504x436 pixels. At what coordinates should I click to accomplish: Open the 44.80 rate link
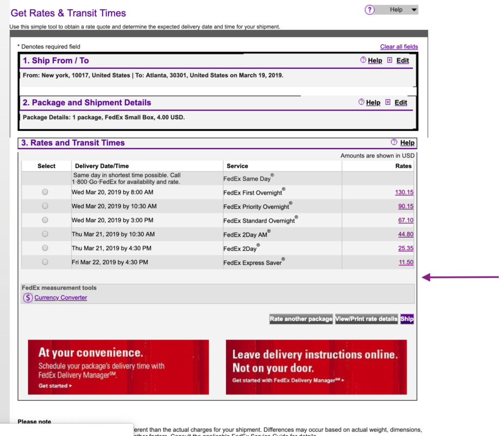(x=405, y=234)
